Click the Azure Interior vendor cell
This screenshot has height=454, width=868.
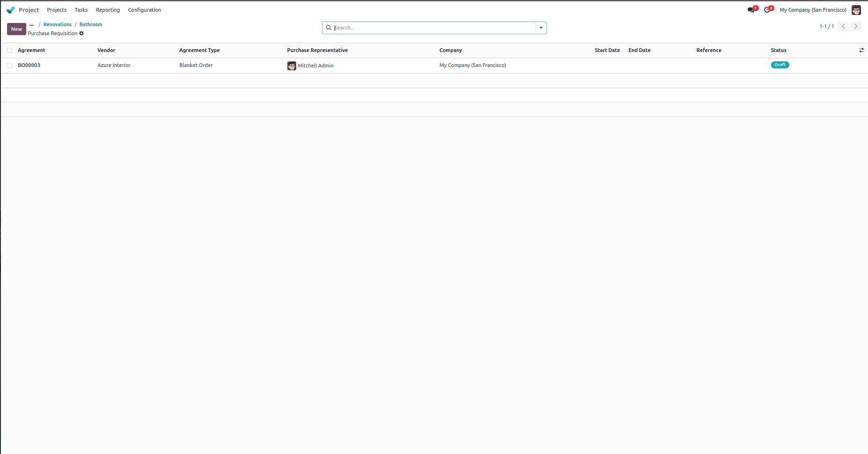114,65
